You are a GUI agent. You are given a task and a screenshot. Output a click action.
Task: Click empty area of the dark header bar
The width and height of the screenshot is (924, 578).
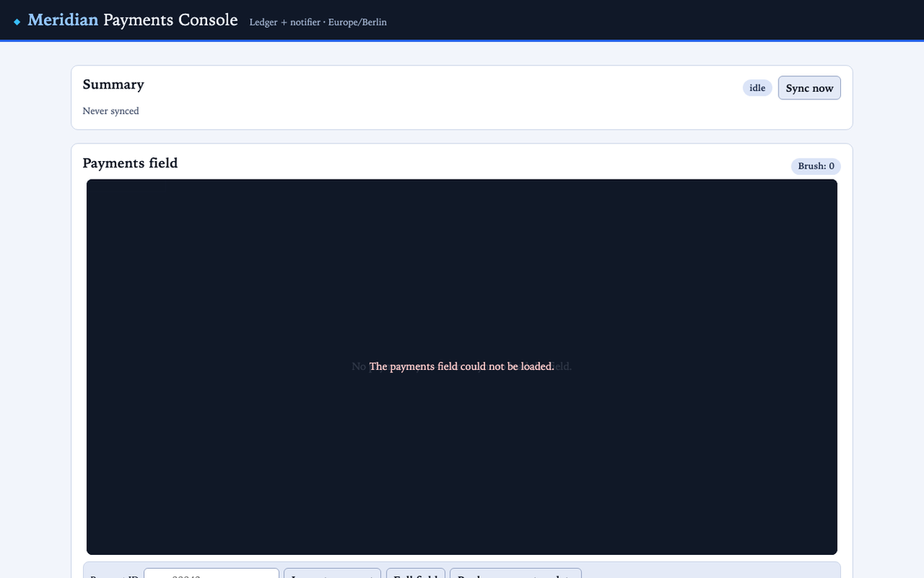(654, 20)
